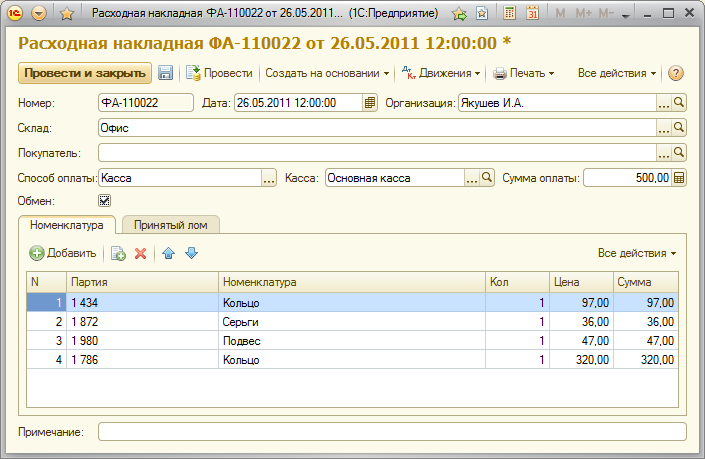Click the Сумма column header
Viewport: 705px width, 459px height.
(x=646, y=282)
